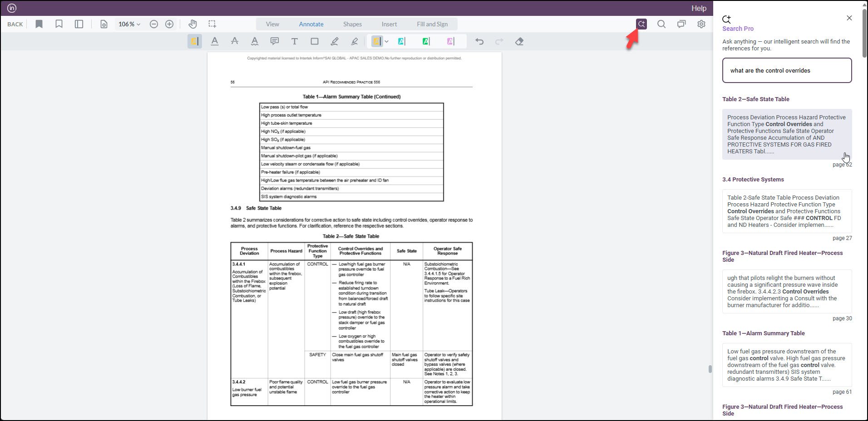
Task: Toggle the left sidebar panel
Action: [79, 24]
